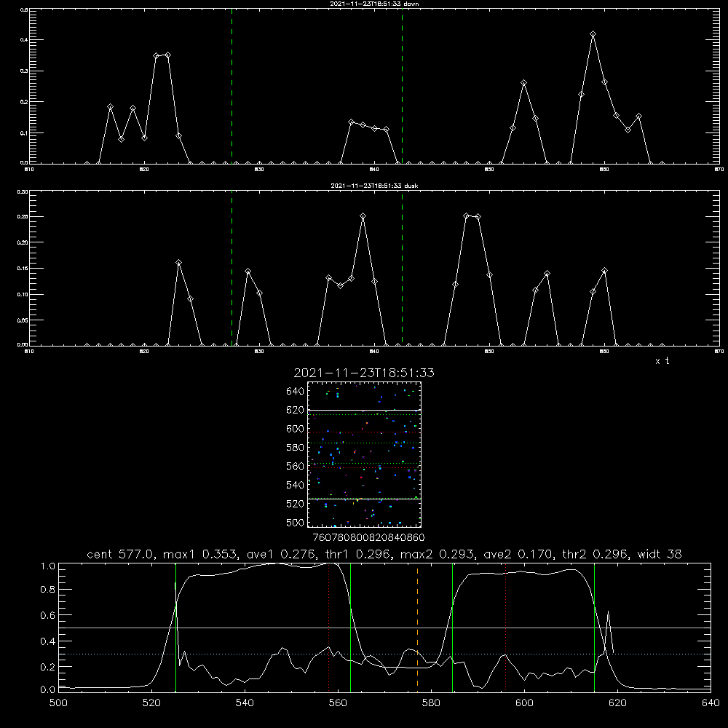Click the tallest diamond marker left of first dashed line in dusk plot
This screenshot has width=728, height=728.
point(179,263)
